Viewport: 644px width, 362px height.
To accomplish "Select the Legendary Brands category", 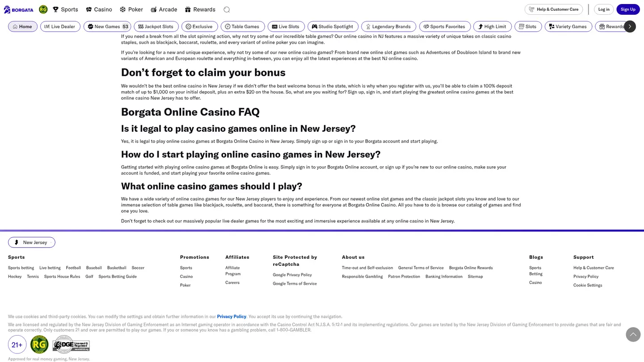I will (389, 26).
